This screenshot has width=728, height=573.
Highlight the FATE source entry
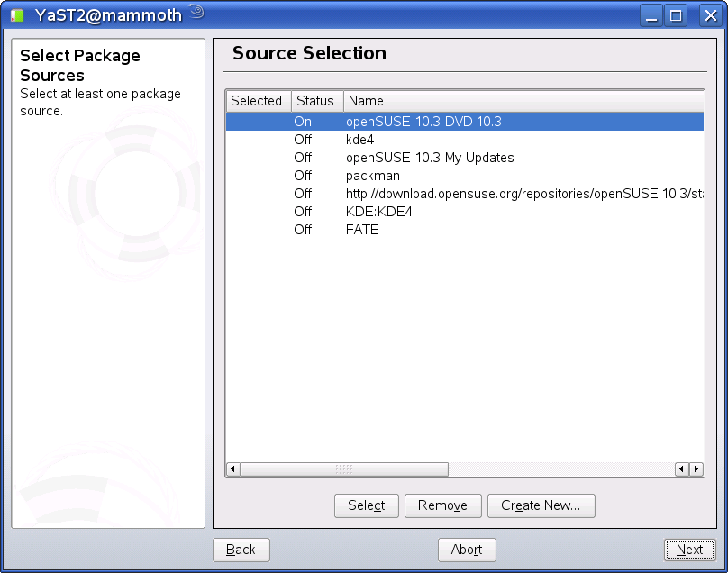click(362, 230)
